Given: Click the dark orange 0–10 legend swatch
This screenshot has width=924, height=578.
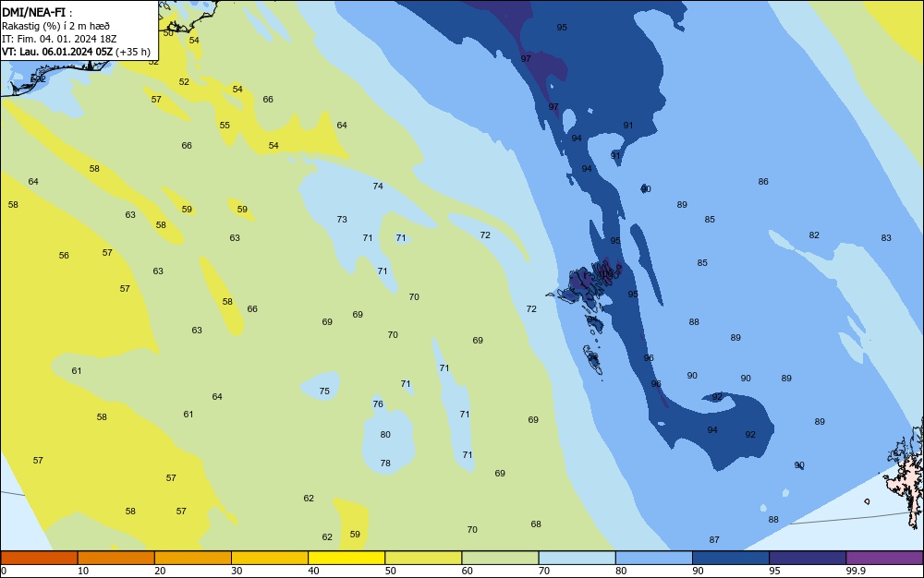Looking at the screenshot, I should coord(39,558).
